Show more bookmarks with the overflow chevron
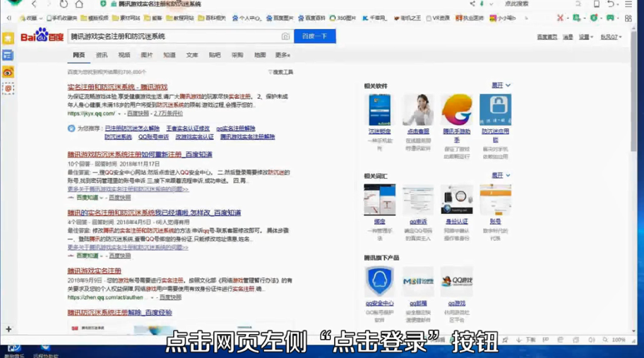This screenshot has width=644, height=358. (x=526, y=18)
